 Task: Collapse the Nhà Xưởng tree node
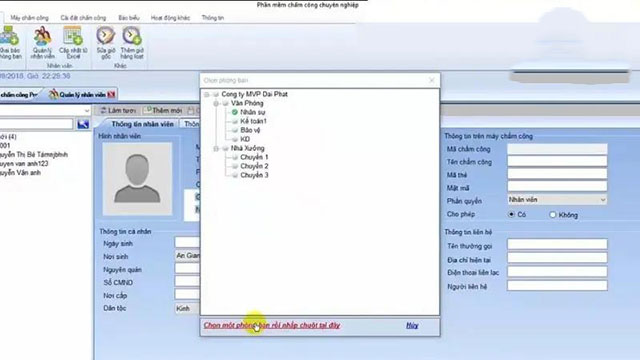[216, 149]
